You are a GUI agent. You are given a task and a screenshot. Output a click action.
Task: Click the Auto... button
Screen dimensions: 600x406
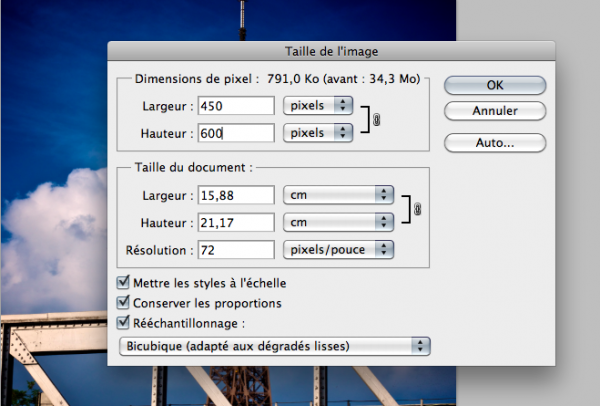click(494, 143)
